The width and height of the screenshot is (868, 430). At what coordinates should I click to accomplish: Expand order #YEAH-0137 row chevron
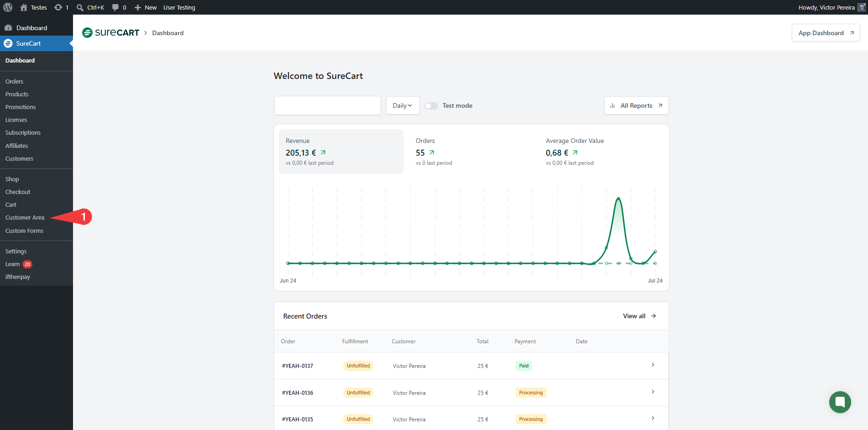pos(653,365)
